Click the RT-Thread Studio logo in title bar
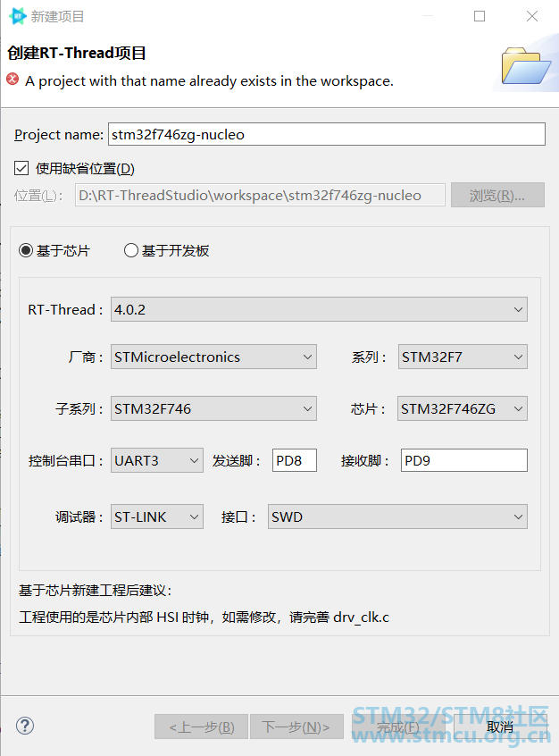This screenshot has height=756, width=559. (x=18, y=16)
